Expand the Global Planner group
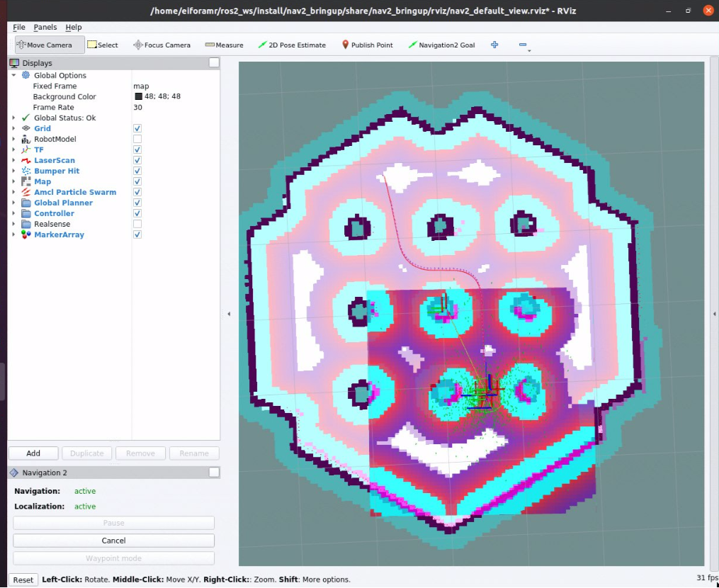Viewport: 719px width, 588px height. pyautogui.click(x=13, y=203)
